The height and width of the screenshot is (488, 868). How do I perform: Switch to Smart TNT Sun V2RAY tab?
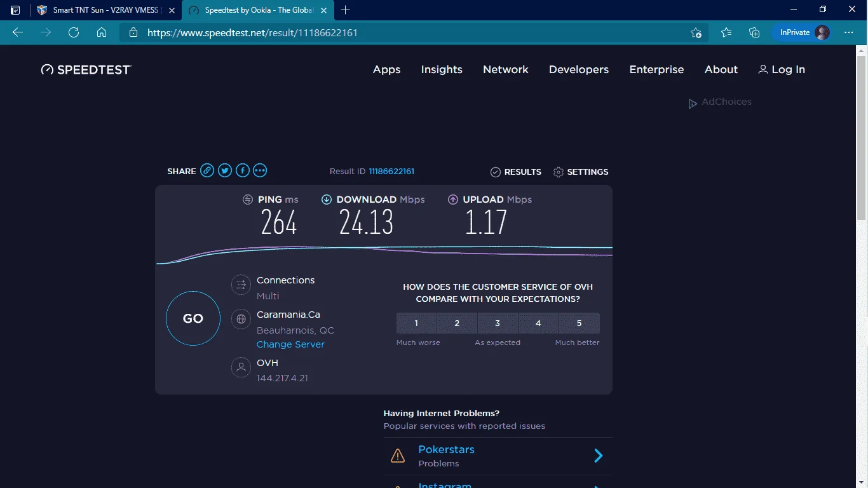coord(105,10)
